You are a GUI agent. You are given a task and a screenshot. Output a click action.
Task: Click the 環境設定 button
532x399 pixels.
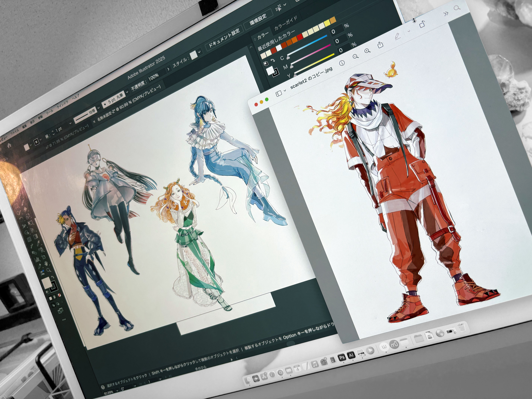(258, 20)
